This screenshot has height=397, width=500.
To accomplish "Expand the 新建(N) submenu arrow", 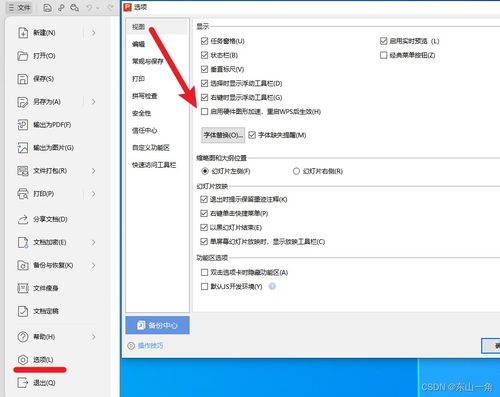I will pyautogui.click(x=94, y=33).
